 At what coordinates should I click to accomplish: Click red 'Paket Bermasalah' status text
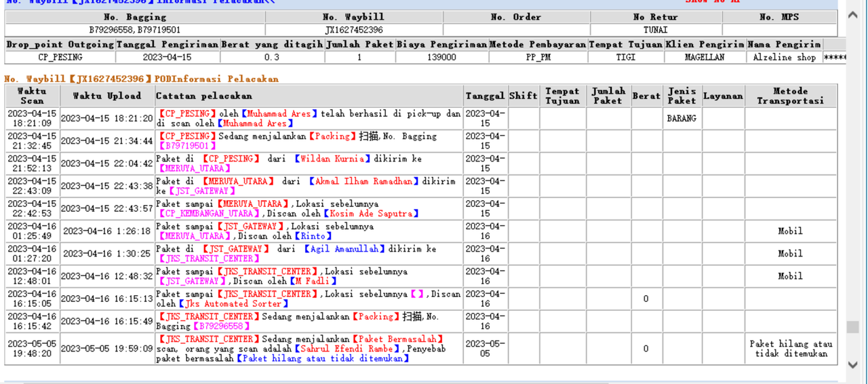click(x=398, y=339)
